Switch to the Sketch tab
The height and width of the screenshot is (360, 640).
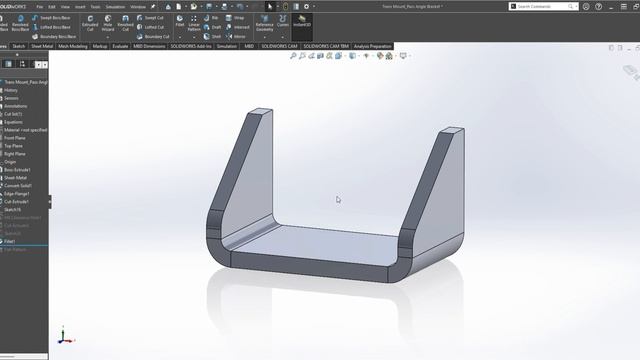(18, 46)
